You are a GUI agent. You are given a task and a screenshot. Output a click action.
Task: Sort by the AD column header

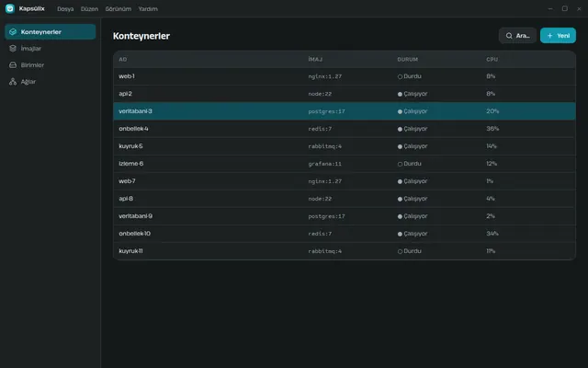122,59
